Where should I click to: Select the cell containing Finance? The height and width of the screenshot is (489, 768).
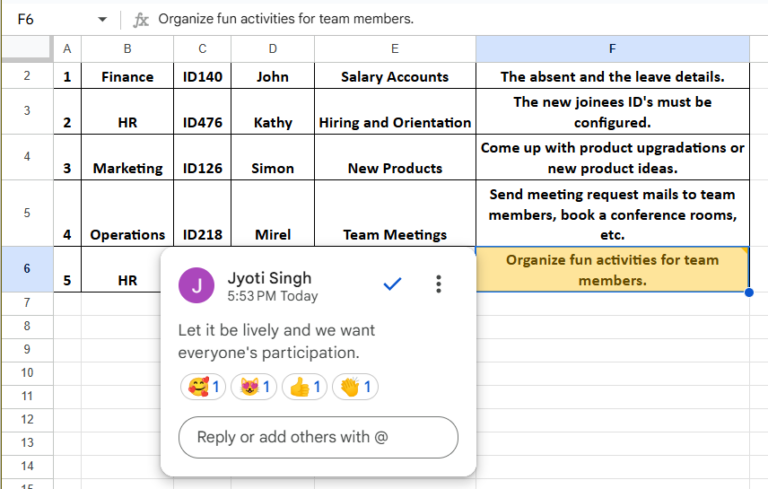click(x=127, y=76)
